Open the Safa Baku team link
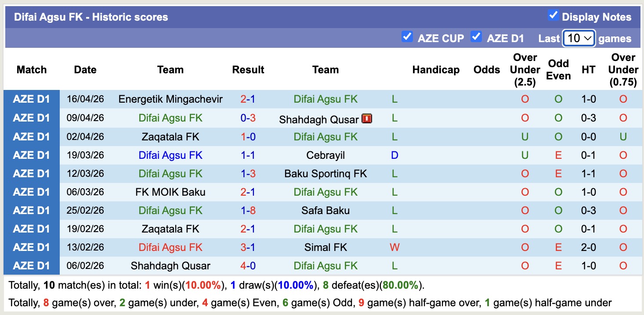This screenshot has height=315, width=644. click(326, 211)
